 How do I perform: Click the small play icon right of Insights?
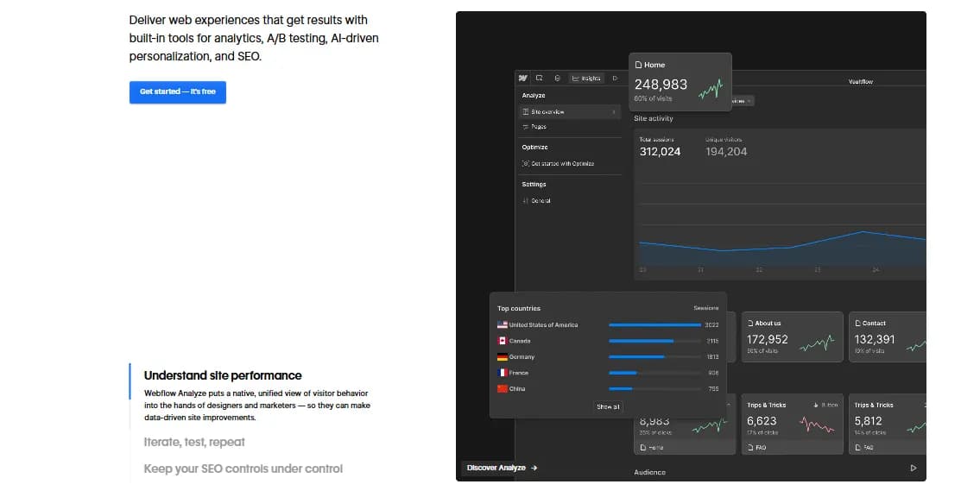(x=615, y=78)
